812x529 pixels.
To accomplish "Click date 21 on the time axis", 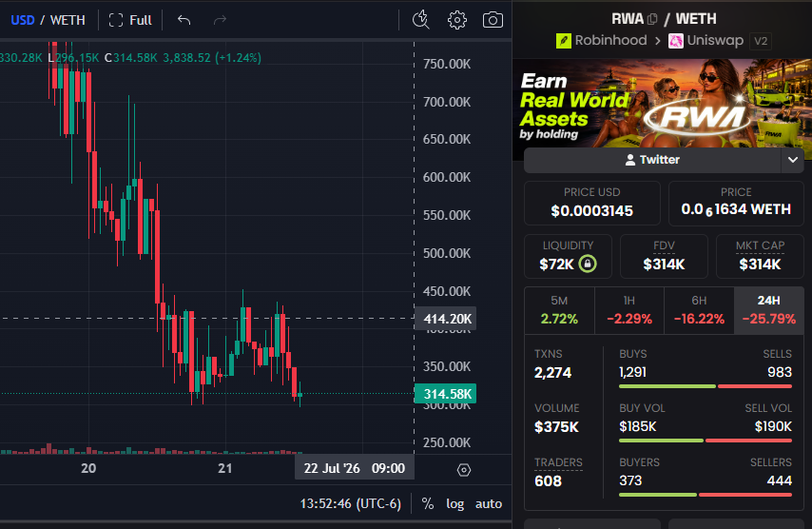I will 224,468.
